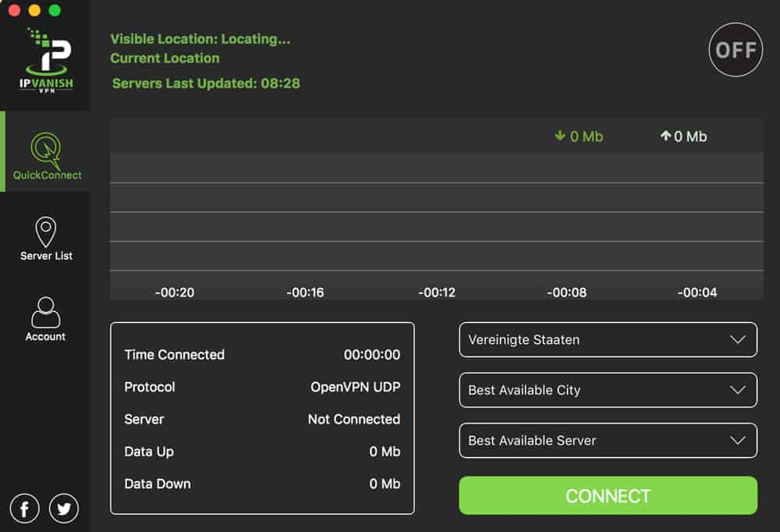Open the Account sidebar tab

[46, 320]
